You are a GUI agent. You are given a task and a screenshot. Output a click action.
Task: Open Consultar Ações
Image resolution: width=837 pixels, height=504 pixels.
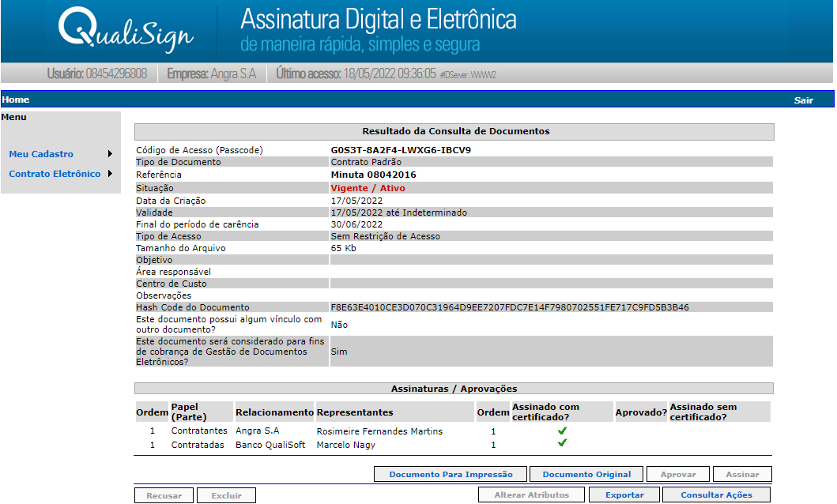pyautogui.click(x=716, y=495)
